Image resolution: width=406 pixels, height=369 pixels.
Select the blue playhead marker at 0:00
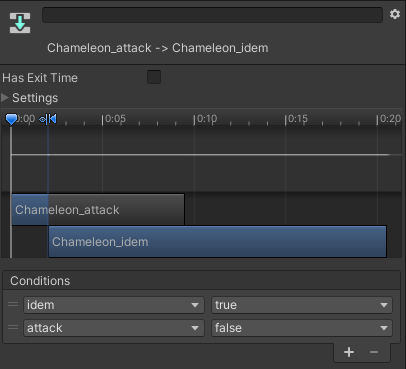click(11, 119)
